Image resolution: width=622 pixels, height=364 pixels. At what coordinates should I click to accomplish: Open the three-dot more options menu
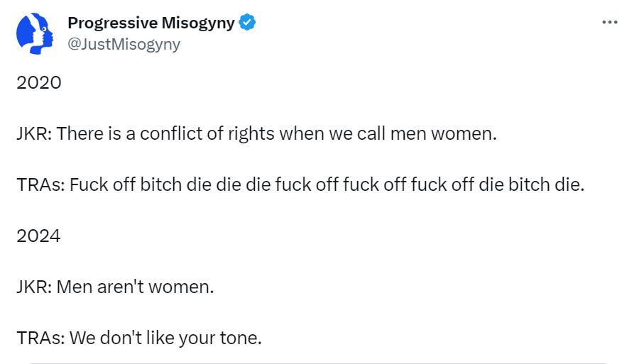pos(609,22)
